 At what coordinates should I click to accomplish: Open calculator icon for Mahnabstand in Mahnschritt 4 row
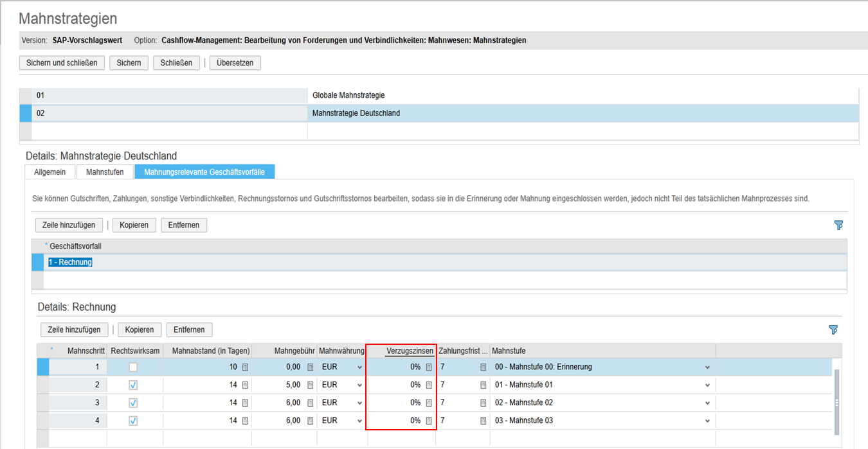click(245, 421)
